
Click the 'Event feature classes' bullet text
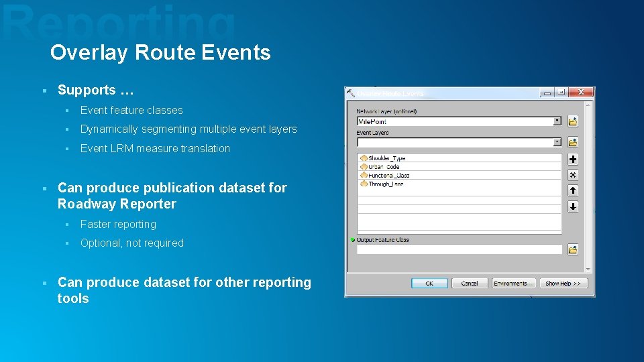point(131,111)
